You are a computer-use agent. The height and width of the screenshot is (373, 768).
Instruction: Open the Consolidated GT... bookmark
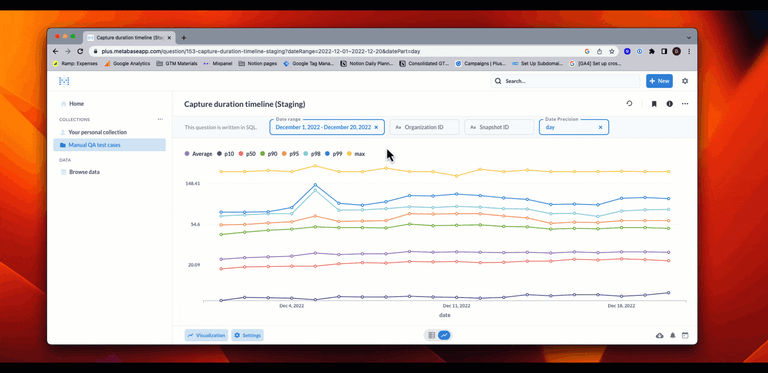click(x=424, y=64)
